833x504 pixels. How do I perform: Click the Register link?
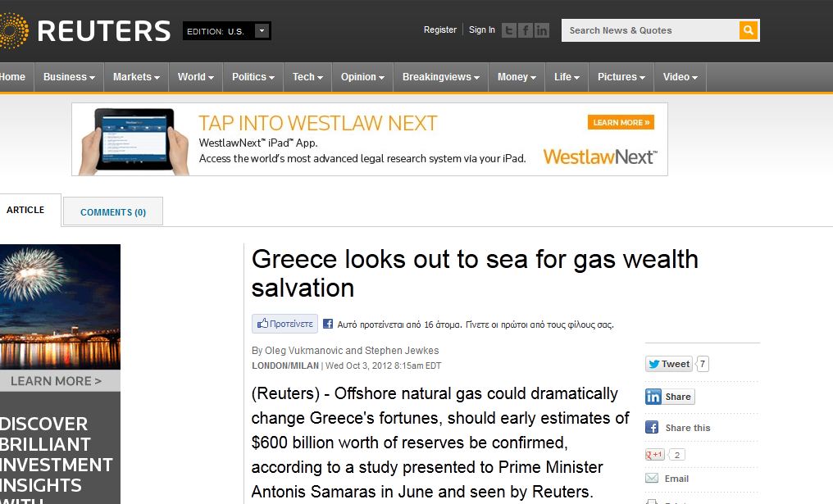pos(440,30)
